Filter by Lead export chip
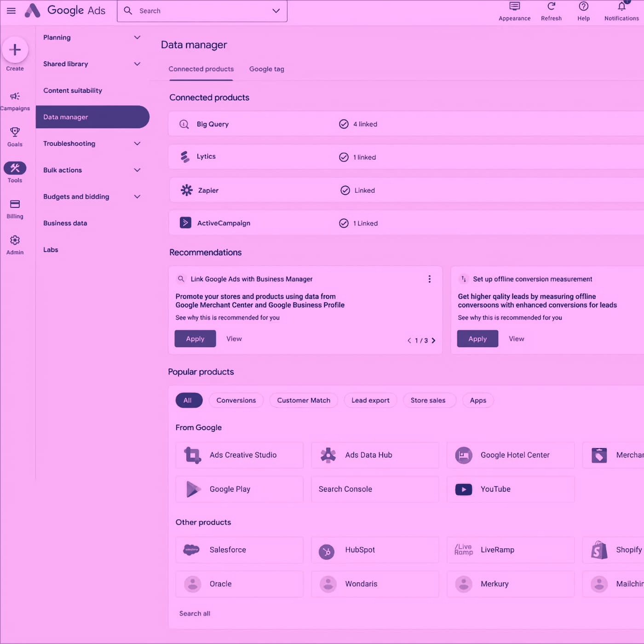Viewport: 644px width, 644px height. 370,400
